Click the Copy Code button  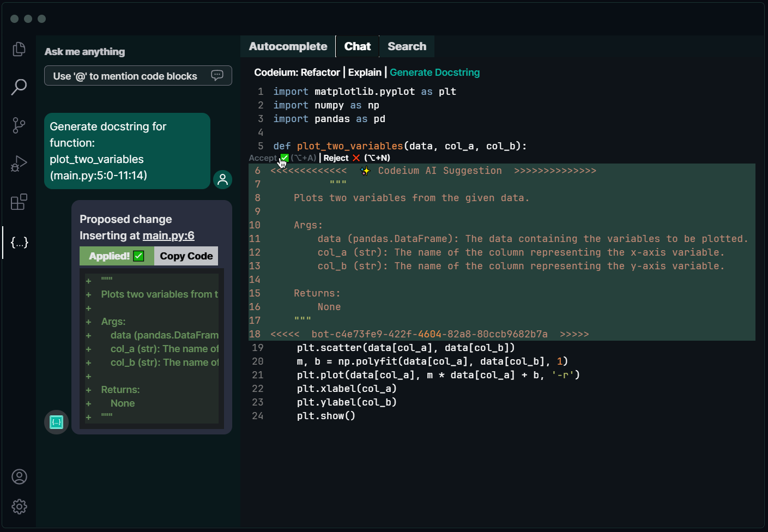click(x=186, y=256)
